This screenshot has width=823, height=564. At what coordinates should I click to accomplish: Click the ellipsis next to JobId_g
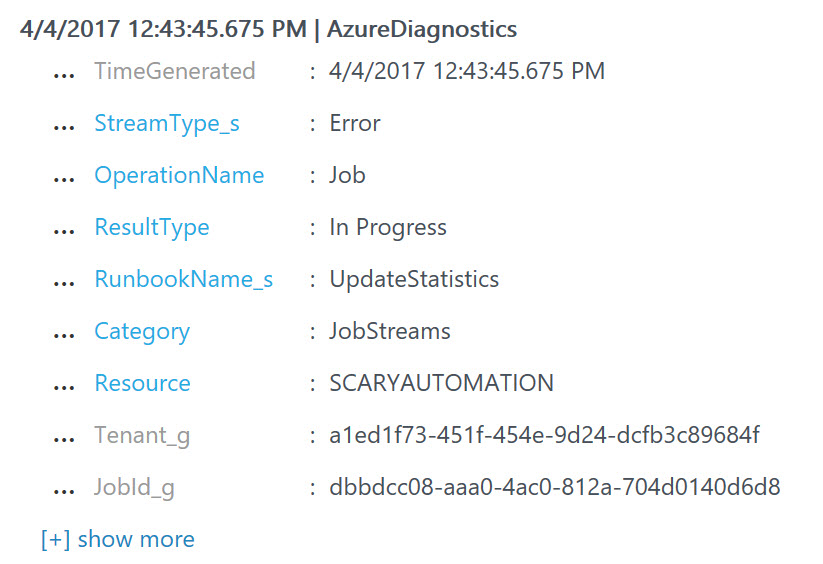click(x=64, y=491)
